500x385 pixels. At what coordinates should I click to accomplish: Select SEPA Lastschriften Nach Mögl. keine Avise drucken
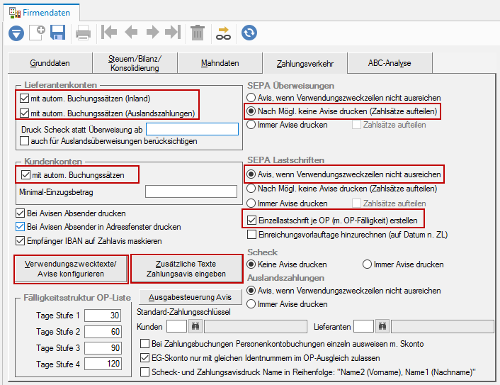251,188
